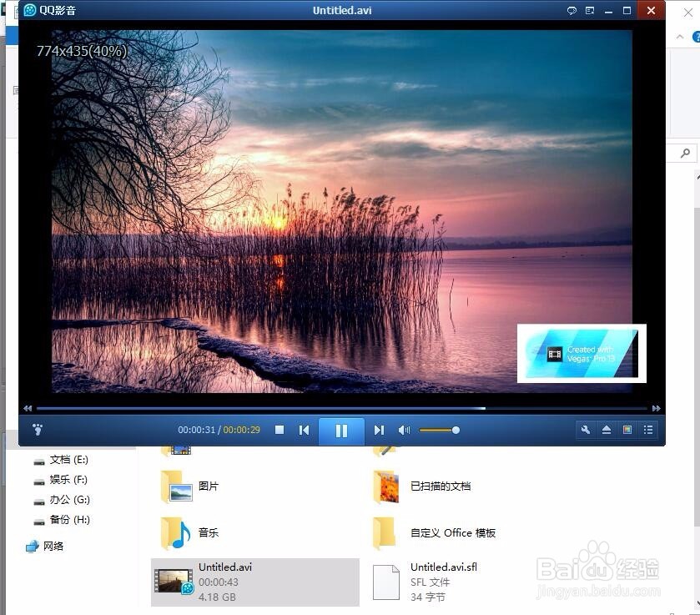
Task: Maximize the QQ影音 player window
Action: coord(627,10)
